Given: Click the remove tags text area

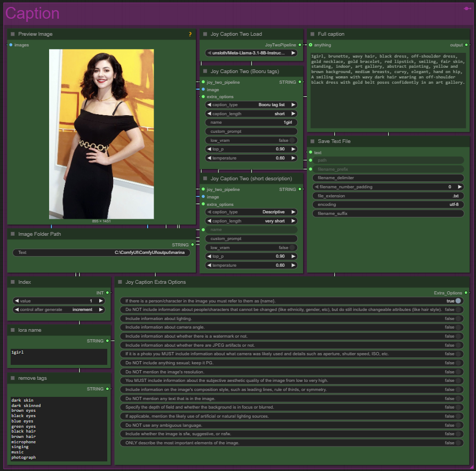Looking at the screenshot, I should click(x=59, y=429).
